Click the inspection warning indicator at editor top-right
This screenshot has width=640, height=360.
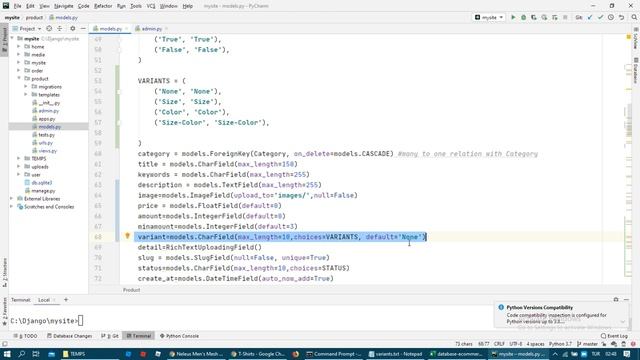629,37
